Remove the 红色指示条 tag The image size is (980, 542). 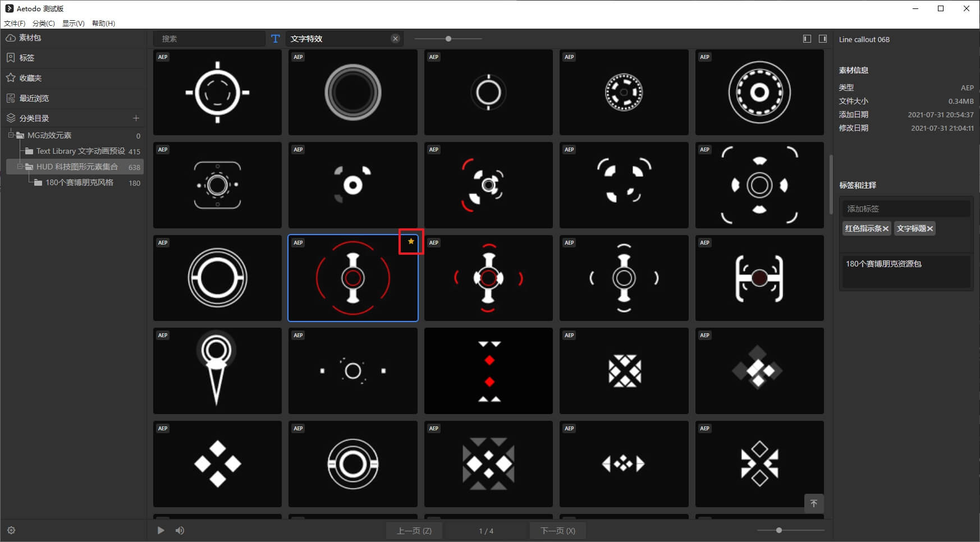point(886,228)
